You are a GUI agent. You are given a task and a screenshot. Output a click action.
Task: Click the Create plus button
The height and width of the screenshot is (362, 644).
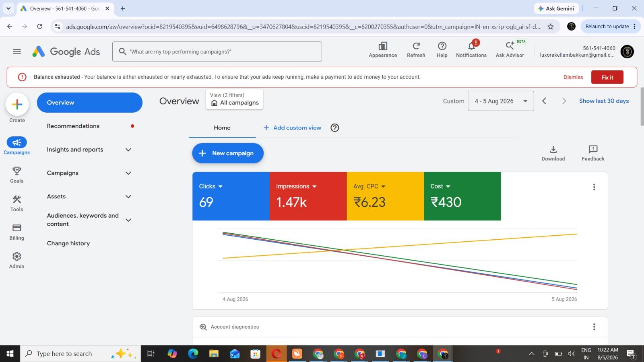click(17, 105)
